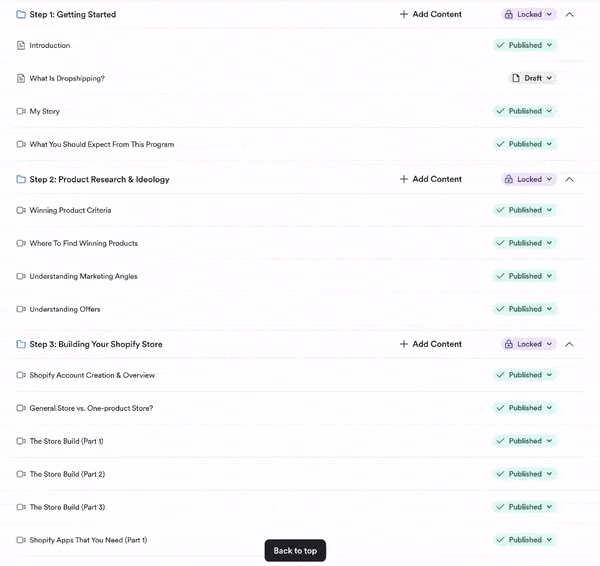Open The Store Build (Part 2) lesson

click(x=67, y=474)
